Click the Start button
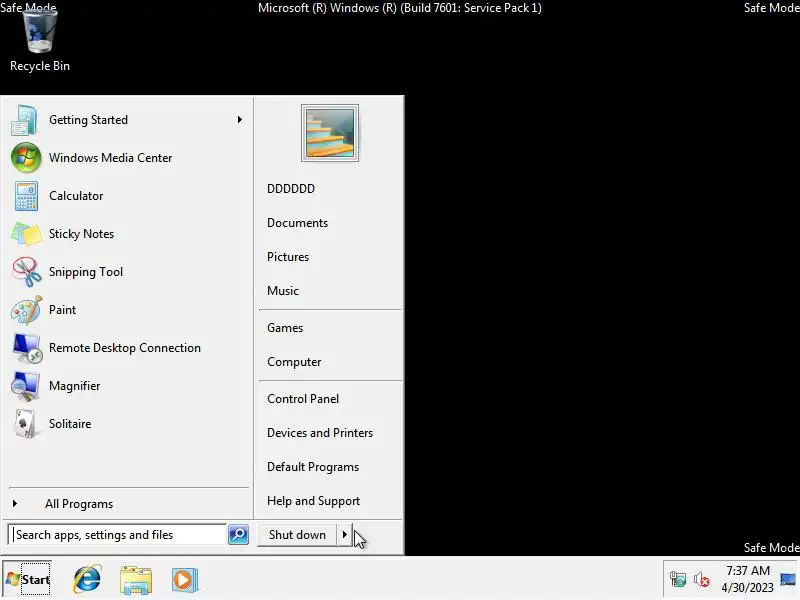Viewport: 800px width, 600px height. 28,580
